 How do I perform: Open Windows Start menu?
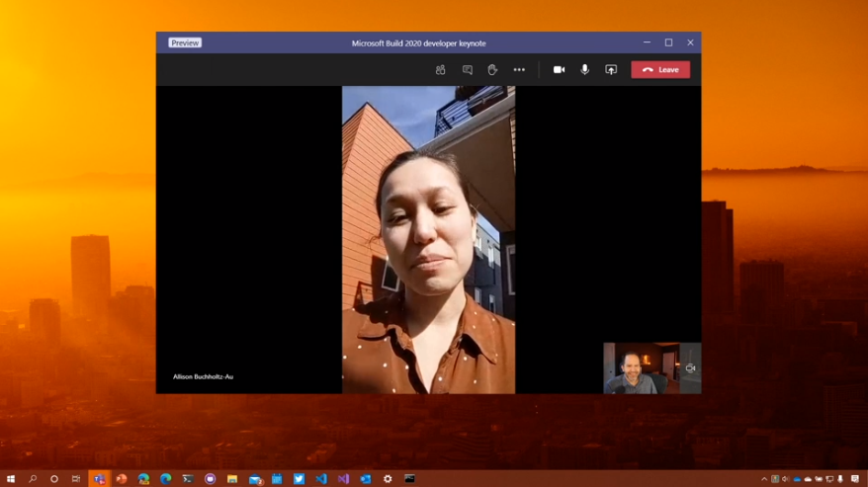tap(11, 479)
